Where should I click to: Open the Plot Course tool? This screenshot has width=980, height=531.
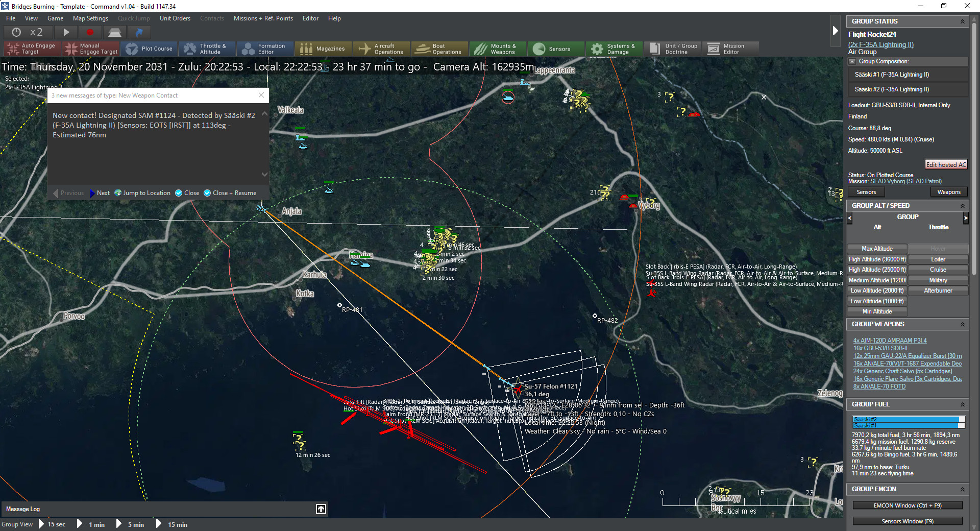coord(150,49)
